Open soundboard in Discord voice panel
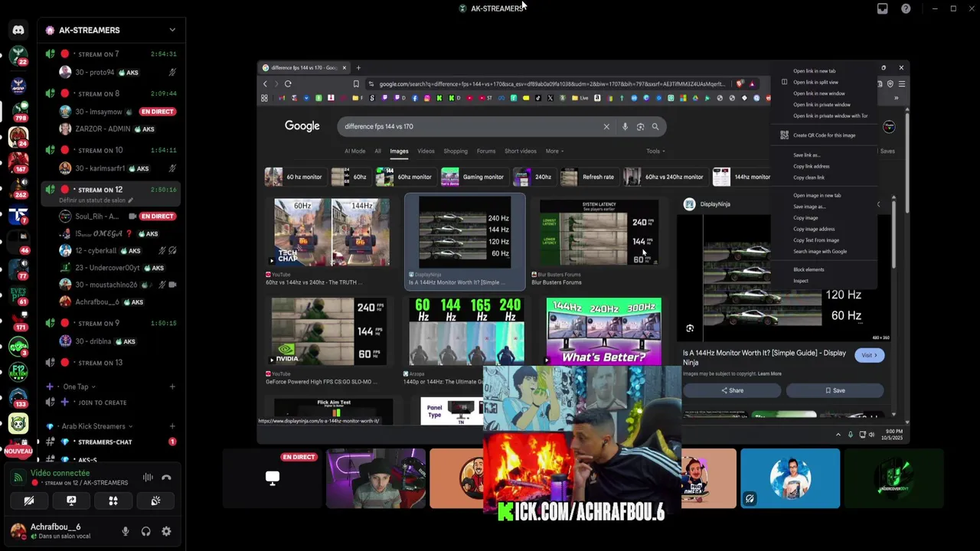Image resolution: width=980 pixels, height=551 pixels. [x=155, y=500]
